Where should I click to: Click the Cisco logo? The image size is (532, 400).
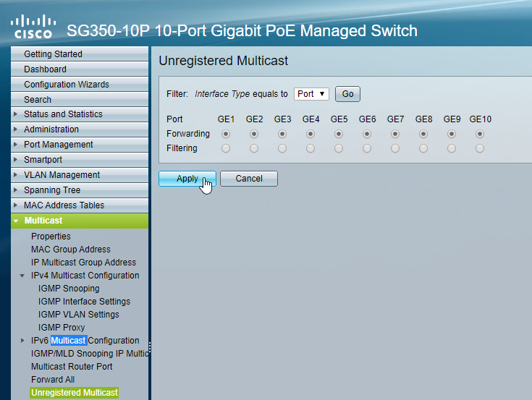coord(33,26)
